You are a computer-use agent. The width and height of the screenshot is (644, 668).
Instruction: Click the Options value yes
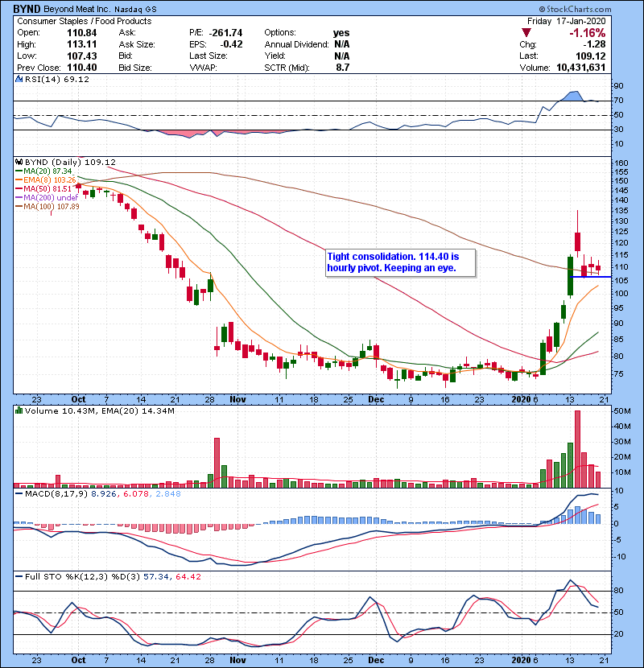click(x=341, y=33)
